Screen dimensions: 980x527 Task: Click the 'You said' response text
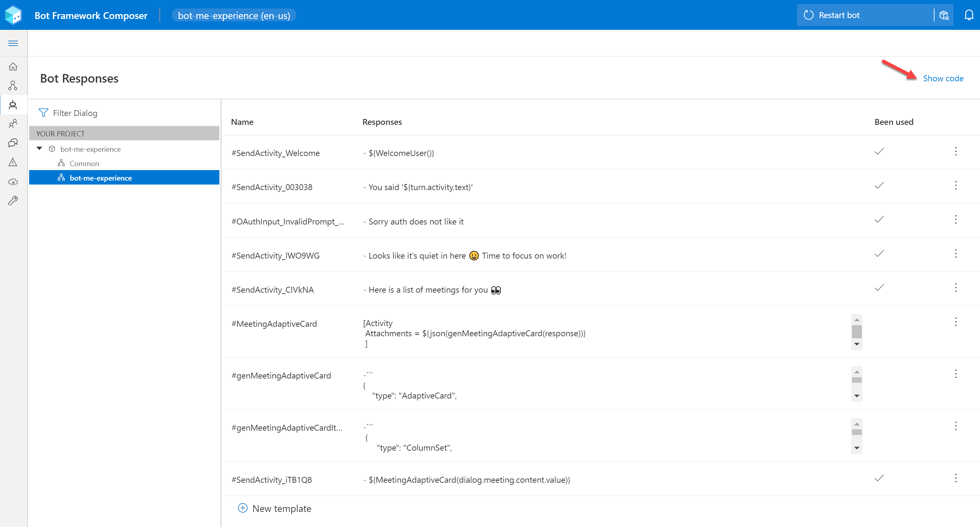tap(418, 187)
